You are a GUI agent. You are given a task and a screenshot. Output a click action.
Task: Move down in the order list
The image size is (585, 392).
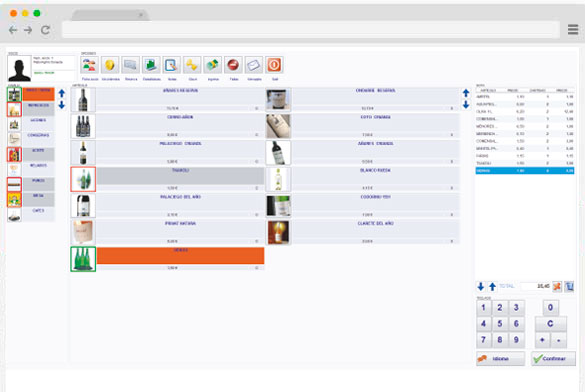pos(481,286)
